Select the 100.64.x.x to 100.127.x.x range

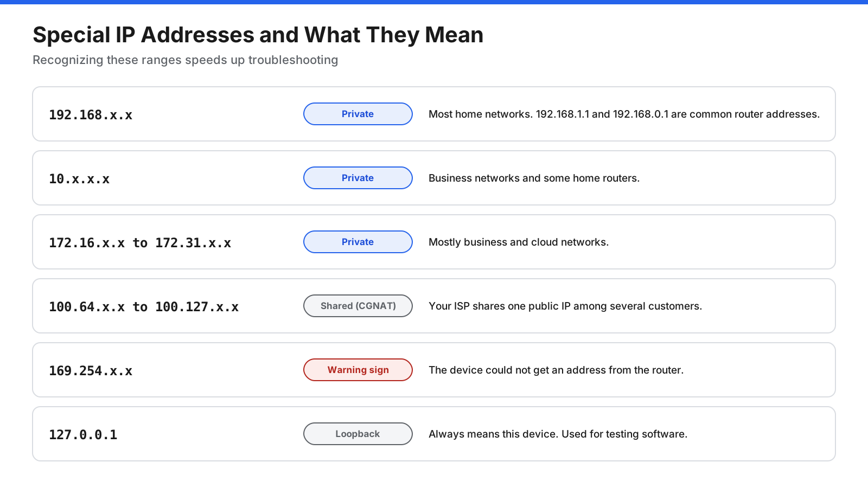coord(144,307)
